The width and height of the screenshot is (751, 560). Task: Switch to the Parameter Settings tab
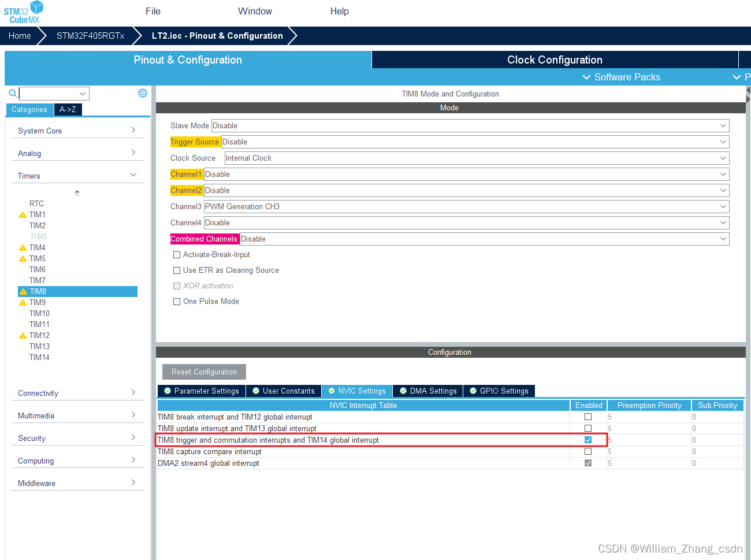[x=202, y=391]
